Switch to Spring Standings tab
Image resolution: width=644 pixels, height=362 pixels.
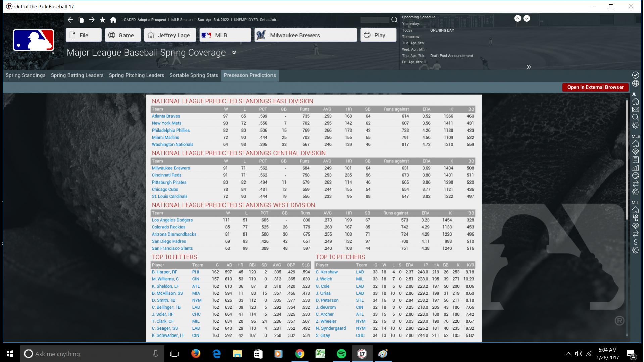tap(26, 75)
